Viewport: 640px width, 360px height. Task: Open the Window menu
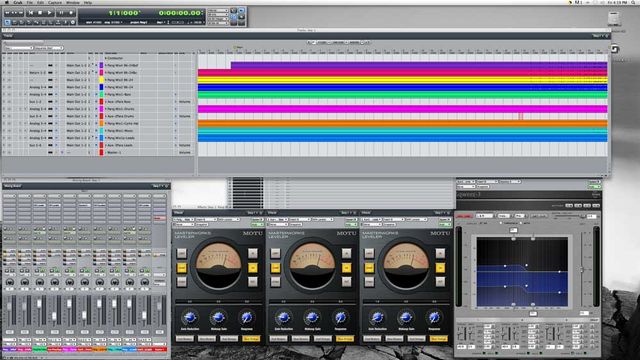click(x=73, y=2)
